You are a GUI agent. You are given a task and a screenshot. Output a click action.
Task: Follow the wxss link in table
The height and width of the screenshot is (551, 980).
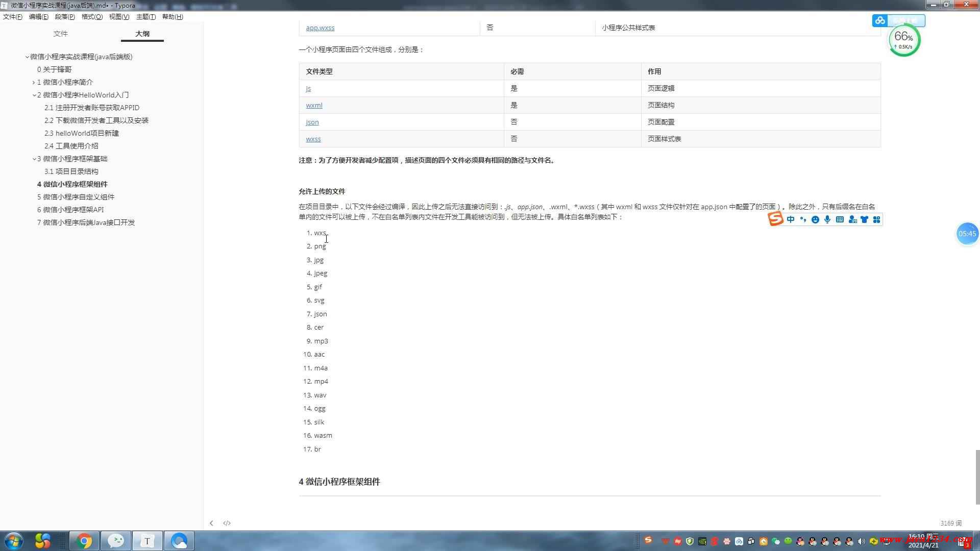313,139
